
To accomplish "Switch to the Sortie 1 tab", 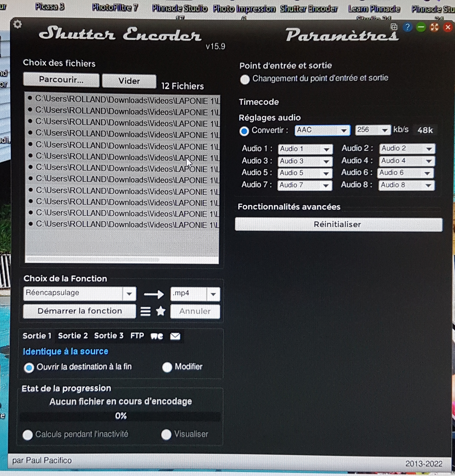I will (x=37, y=336).
